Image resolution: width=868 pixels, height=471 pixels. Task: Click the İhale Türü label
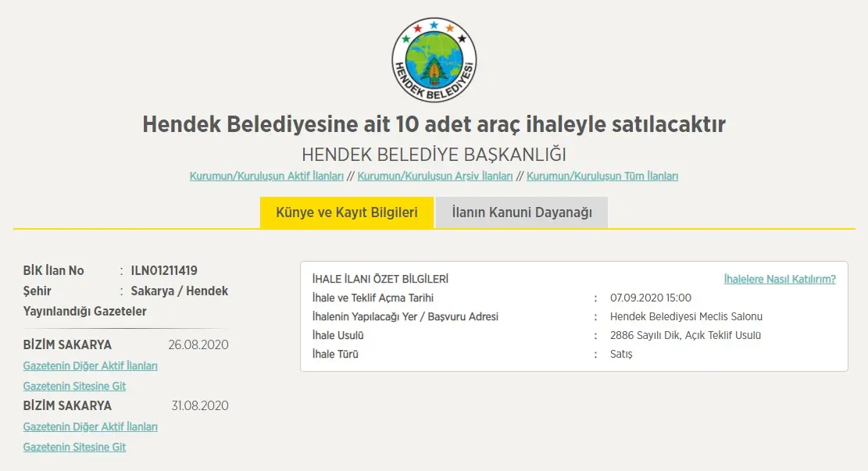click(x=335, y=354)
